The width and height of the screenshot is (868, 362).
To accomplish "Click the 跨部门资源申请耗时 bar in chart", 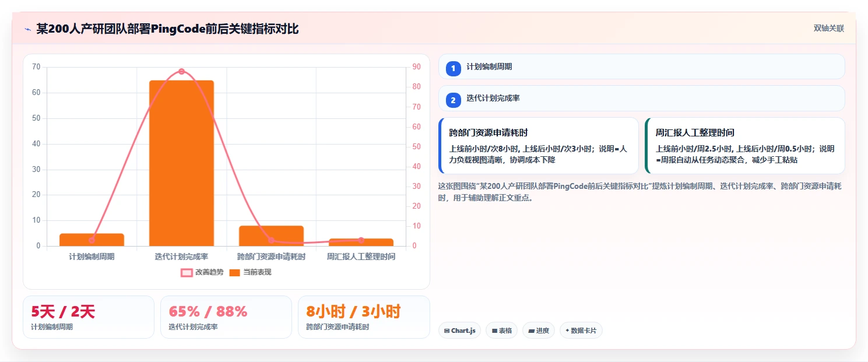I will pos(271,236).
